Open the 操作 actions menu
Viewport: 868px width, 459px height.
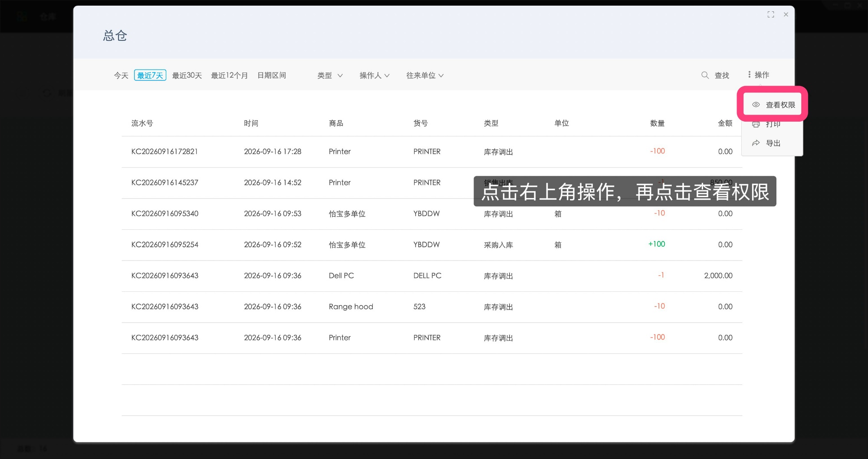pos(758,75)
